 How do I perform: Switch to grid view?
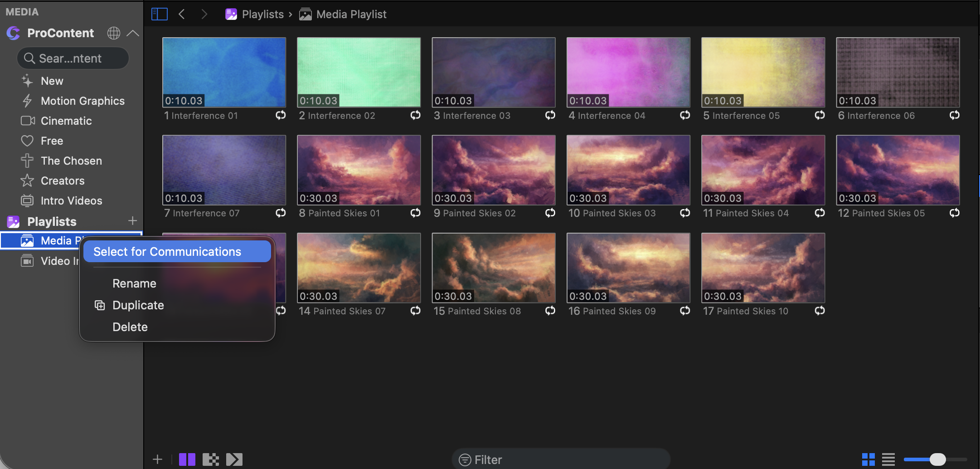[868, 459]
